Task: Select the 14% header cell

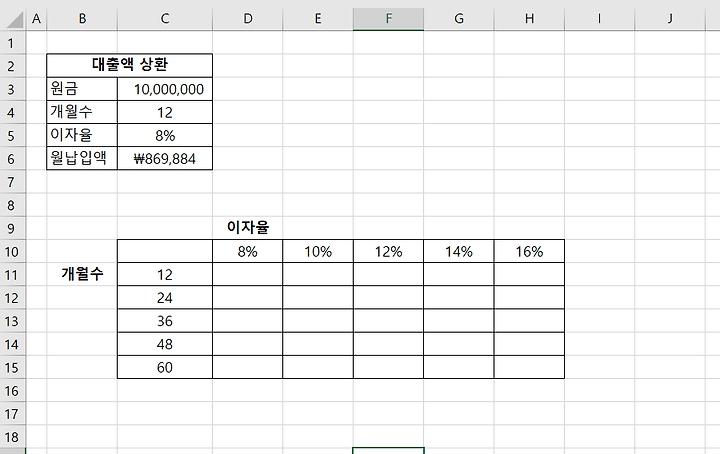Action: click(x=459, y=251)
